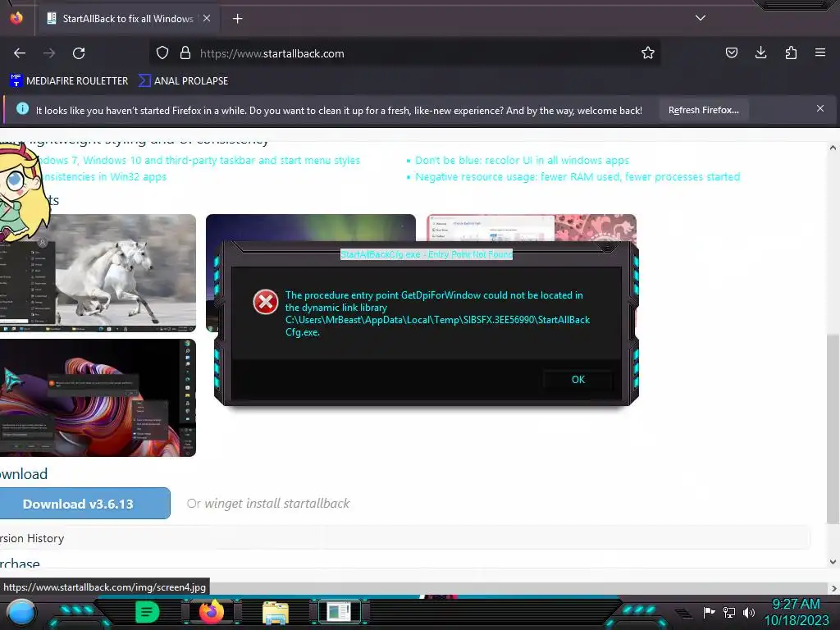The width and height of the screenshot is (840, 630).
Task: Open the Firefox downloads panel
Action: 760,52
